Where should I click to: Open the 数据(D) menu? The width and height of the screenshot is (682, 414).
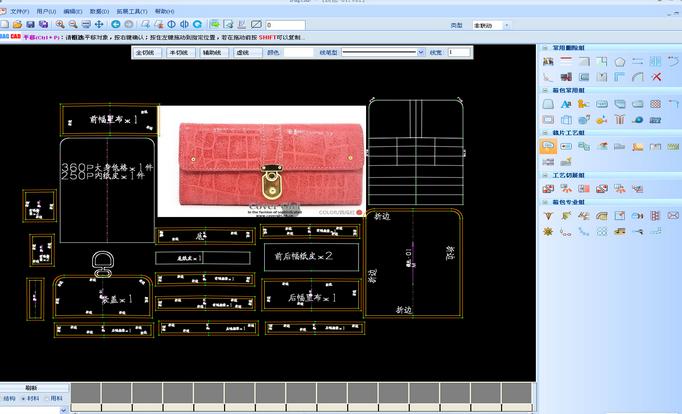(x=99, y=11)
